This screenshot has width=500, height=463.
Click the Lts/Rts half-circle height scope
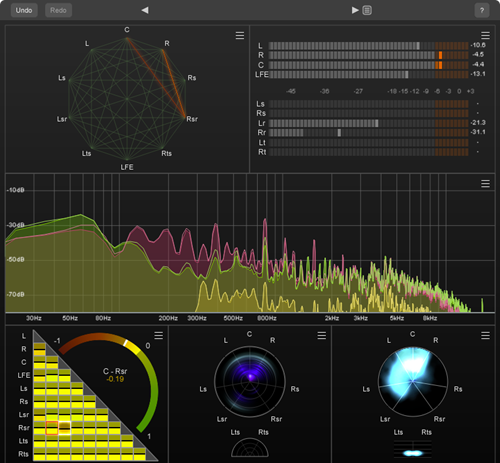click(250, 448)
